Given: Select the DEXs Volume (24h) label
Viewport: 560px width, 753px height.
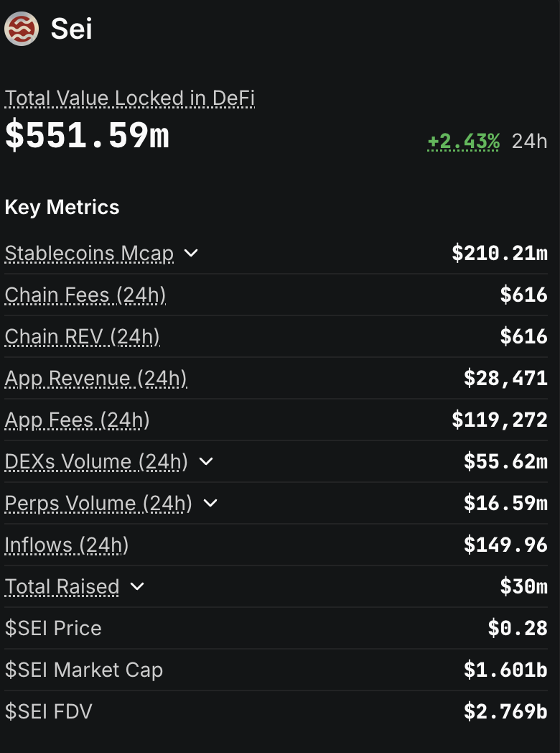Looking at the screenshot, I should coord(96,462).
